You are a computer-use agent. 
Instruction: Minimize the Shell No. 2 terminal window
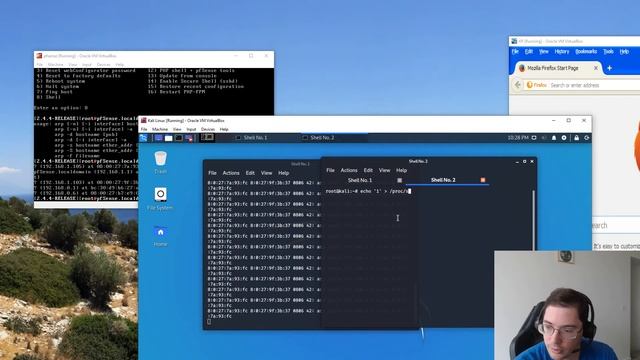517,162
